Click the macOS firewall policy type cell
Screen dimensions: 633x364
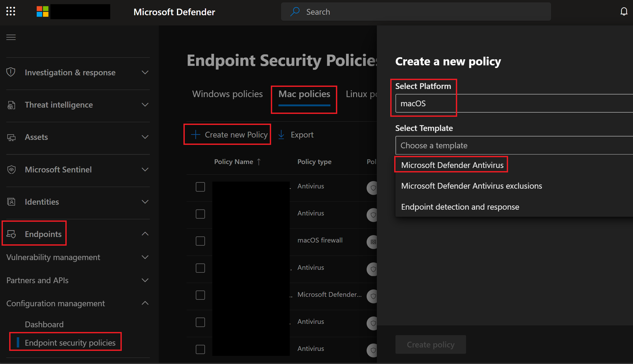point(320,240)
